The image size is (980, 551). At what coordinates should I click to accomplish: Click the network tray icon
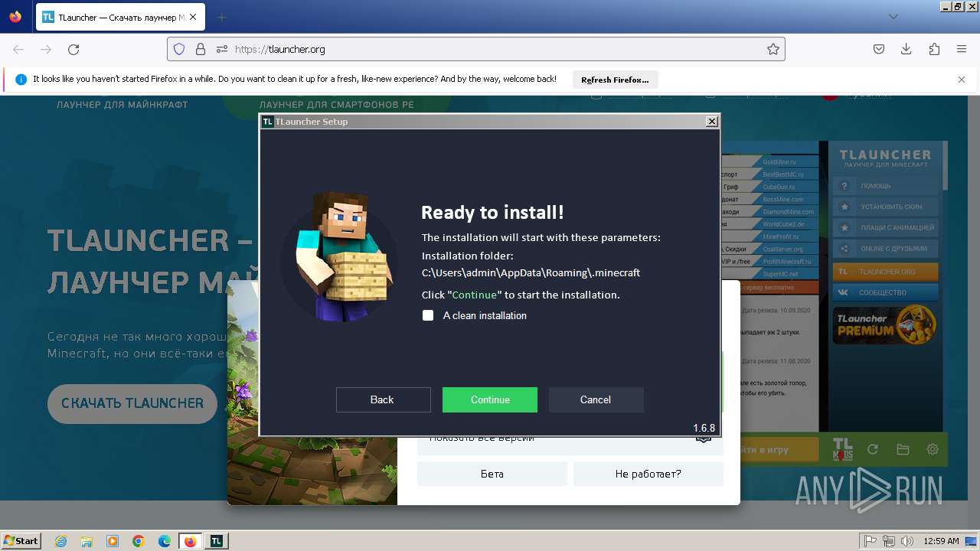pyautogui.click(x=889, y=541)
